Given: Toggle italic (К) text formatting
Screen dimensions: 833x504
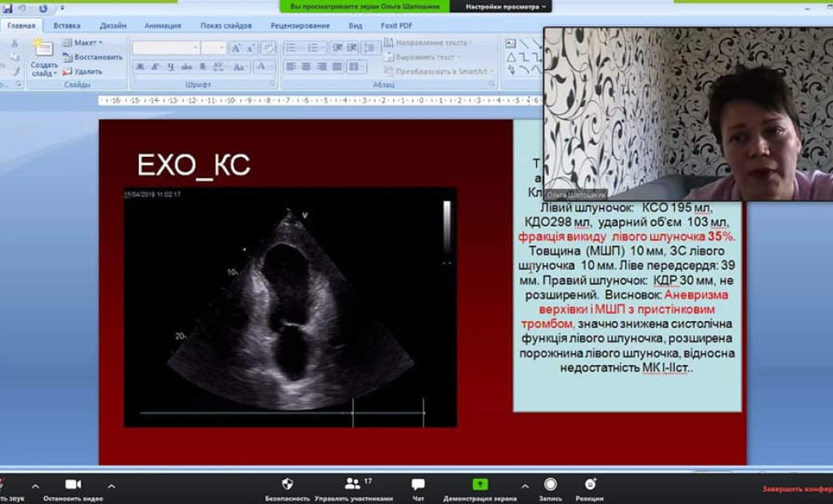Looking at the screenshot, I should (155, 67).
